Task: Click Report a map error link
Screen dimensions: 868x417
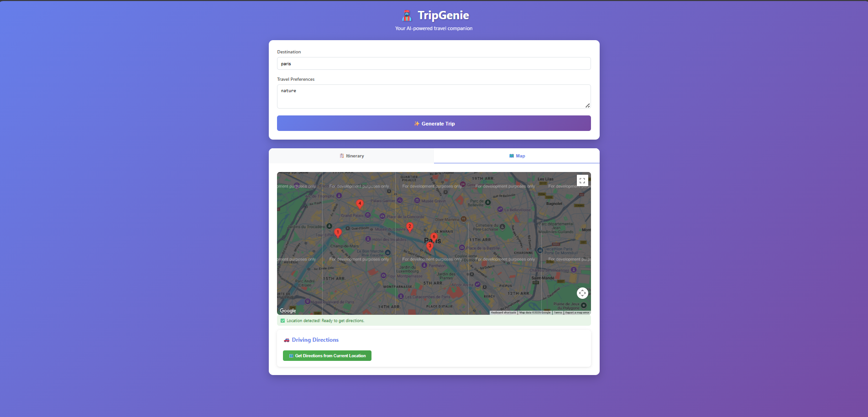Action: point(577,313)
